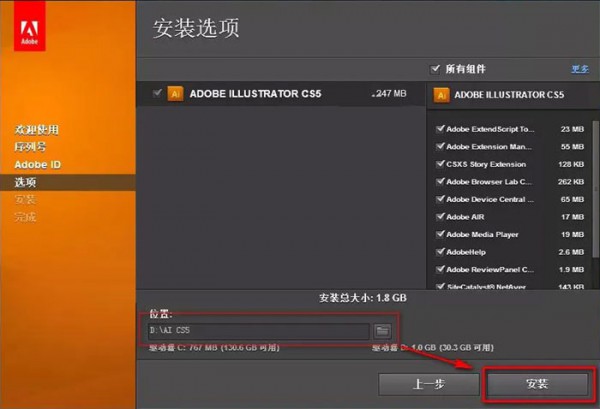Screen dimensions: 600x409
Task: Select 完成 step in sidebar
Action: coord(25,217)
